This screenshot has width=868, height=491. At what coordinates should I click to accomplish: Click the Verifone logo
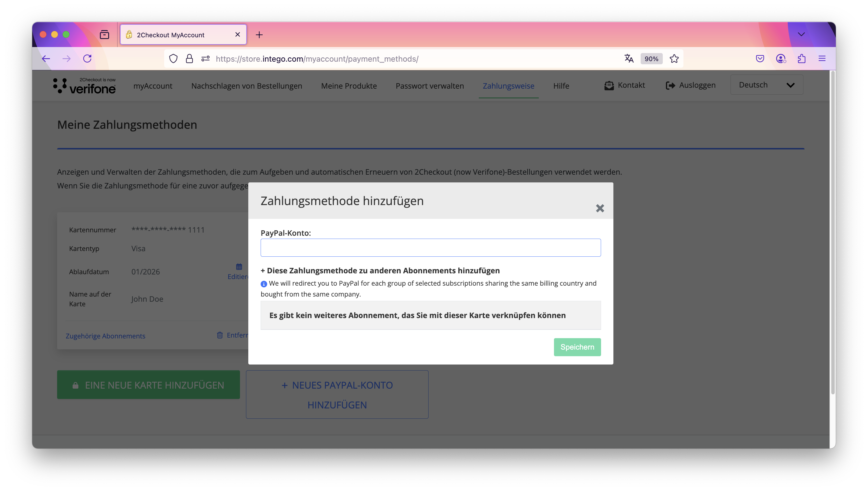[x=84, y=86]
